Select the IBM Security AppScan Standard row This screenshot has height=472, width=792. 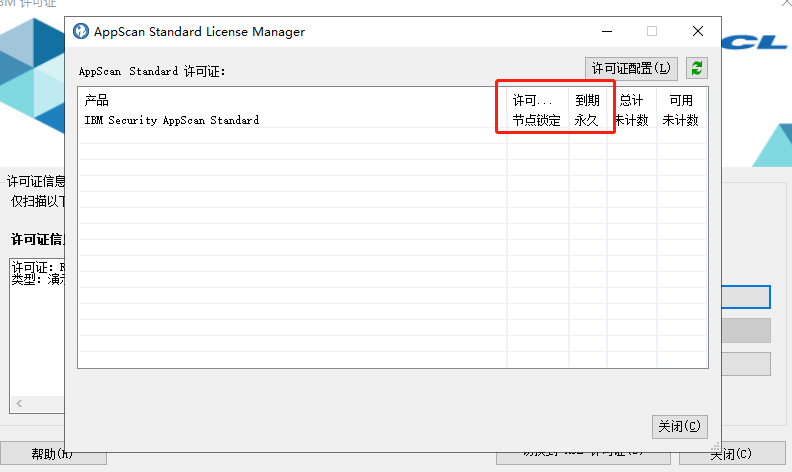pos(392,120)
